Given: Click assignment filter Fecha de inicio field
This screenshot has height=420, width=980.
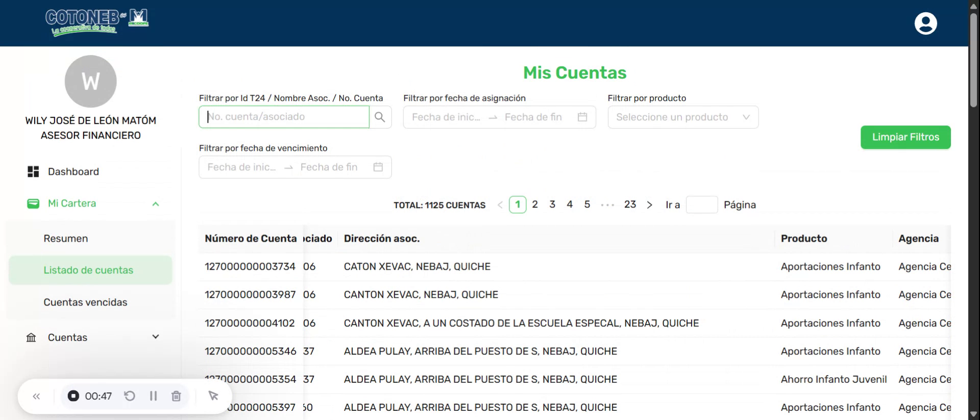Looking at the screenshot, I should (446, 118).
